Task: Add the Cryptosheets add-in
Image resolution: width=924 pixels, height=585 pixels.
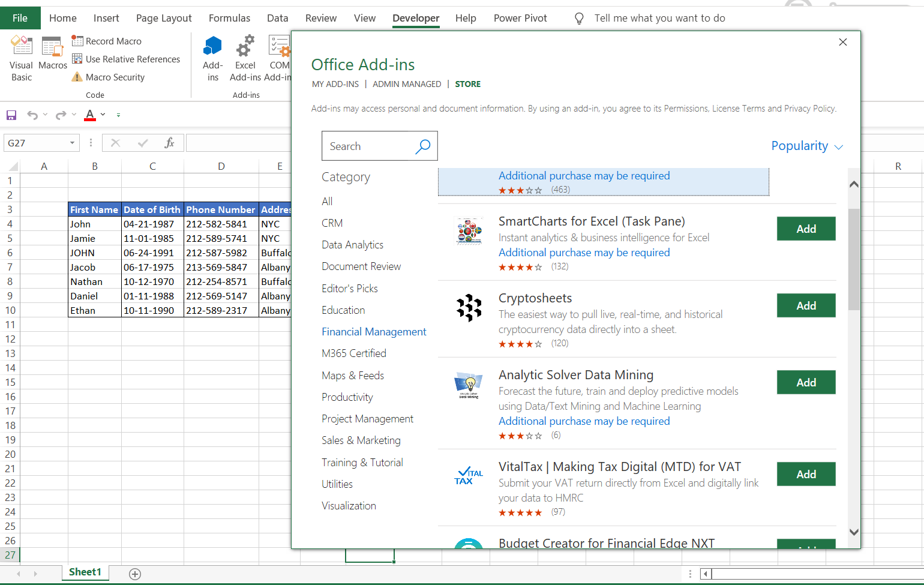Action: click(x=806, y=305)
